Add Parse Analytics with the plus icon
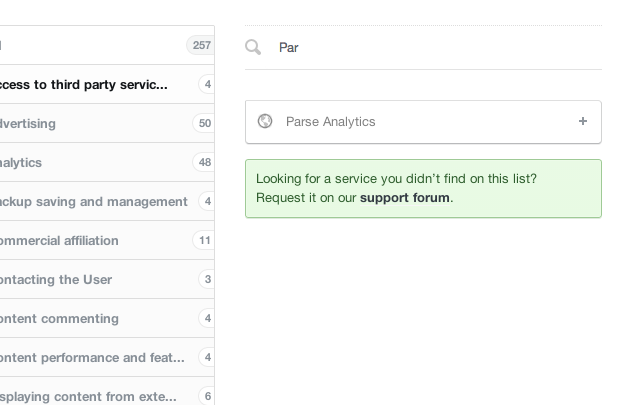 583,121
